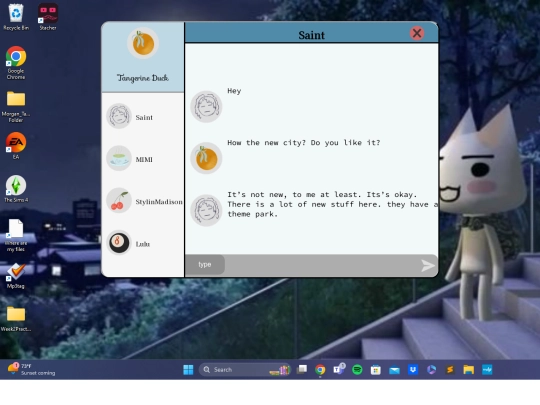Open StylinMadison conversation
Image resolution: width=540 pixels, height=405 pixels.
[143, 201]
